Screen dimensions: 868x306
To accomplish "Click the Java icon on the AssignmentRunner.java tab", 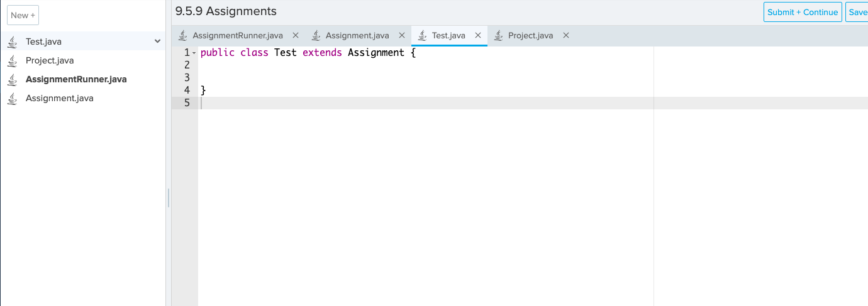I will click(182, 35).
